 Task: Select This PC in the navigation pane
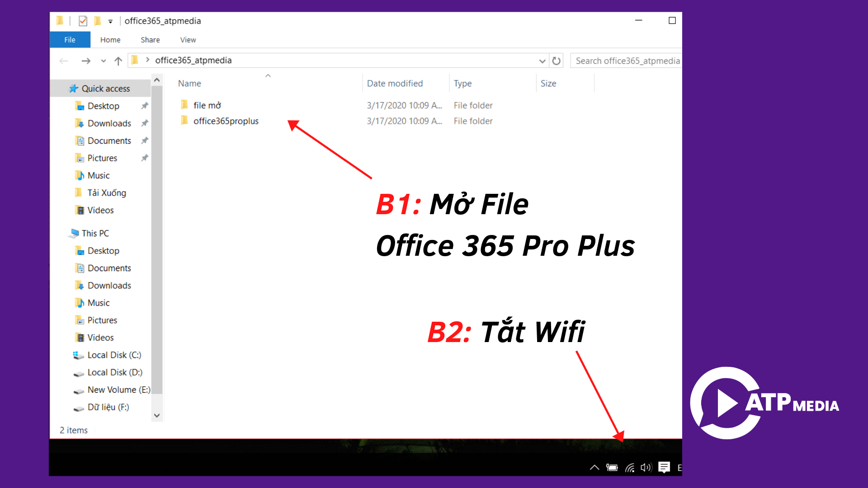(95, 233)
